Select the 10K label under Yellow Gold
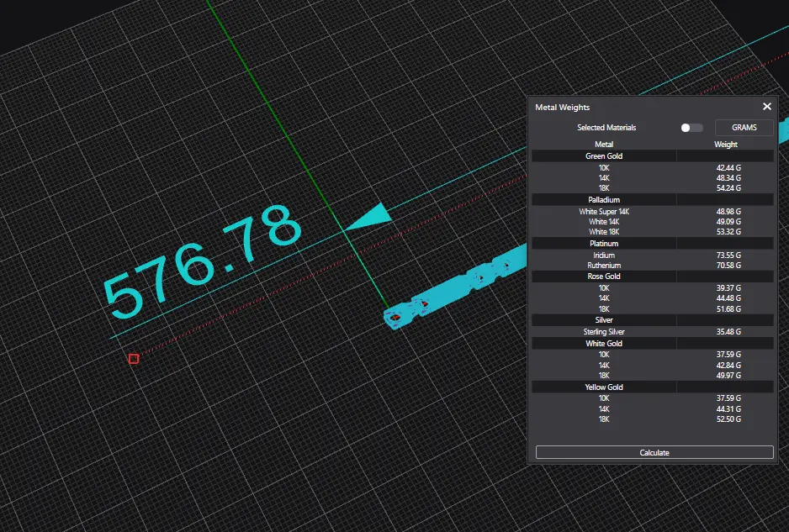The image size is (789, 532). [604, 398]
